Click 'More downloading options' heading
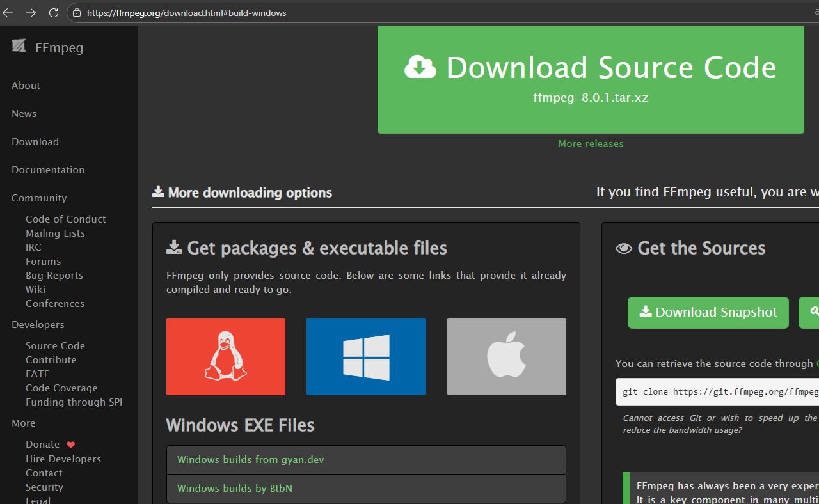The width and height of the screenshot is (819, 504). point(243,193)
